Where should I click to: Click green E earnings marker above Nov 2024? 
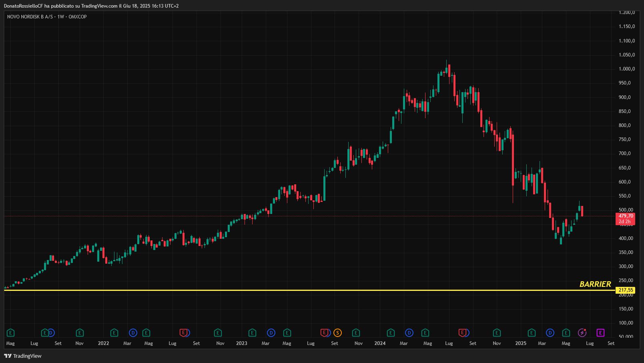pyautogui.click(x=497, y=333)
